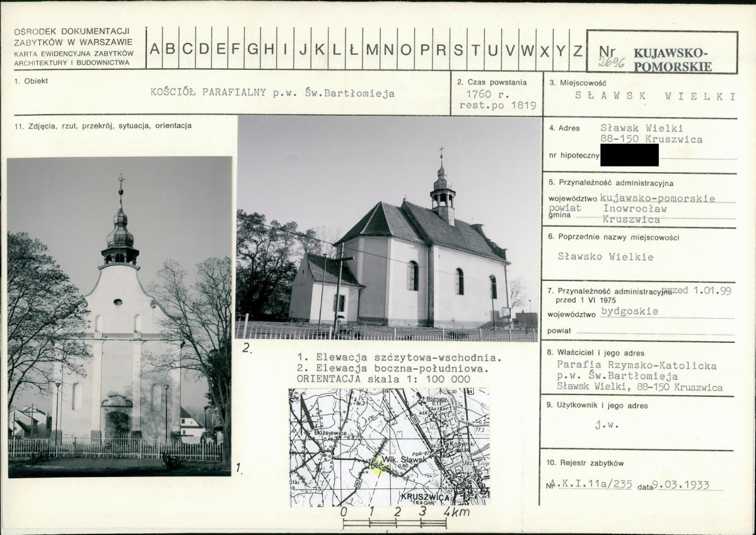This screenshot has width=756, height=535.
Task: Click the label '11. Zdjęcia, rzut, przekrój, sytuacja, orientacja'
Action: point(103,126)
